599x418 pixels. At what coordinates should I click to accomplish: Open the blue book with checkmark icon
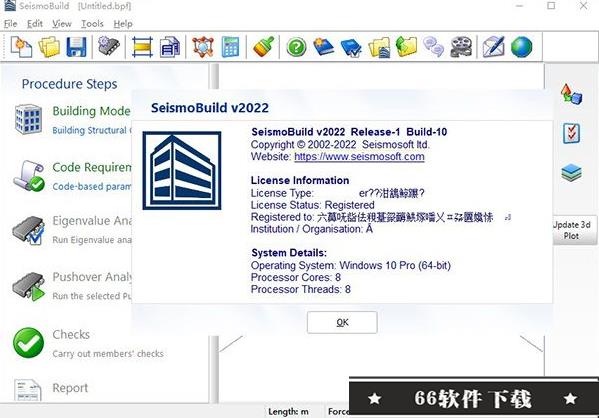(x=351, y=48)
